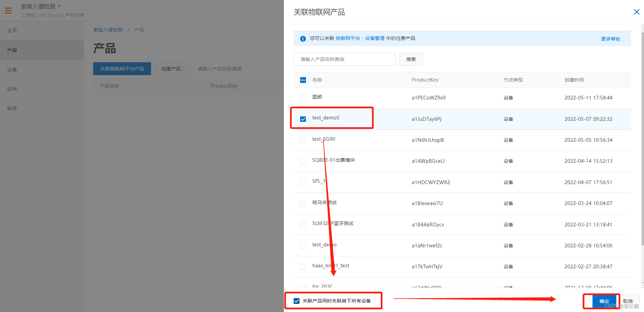Check the 斑马侠测试 product checkbox
The width and height of the screenshot is (644, 312).
point(303,203)
